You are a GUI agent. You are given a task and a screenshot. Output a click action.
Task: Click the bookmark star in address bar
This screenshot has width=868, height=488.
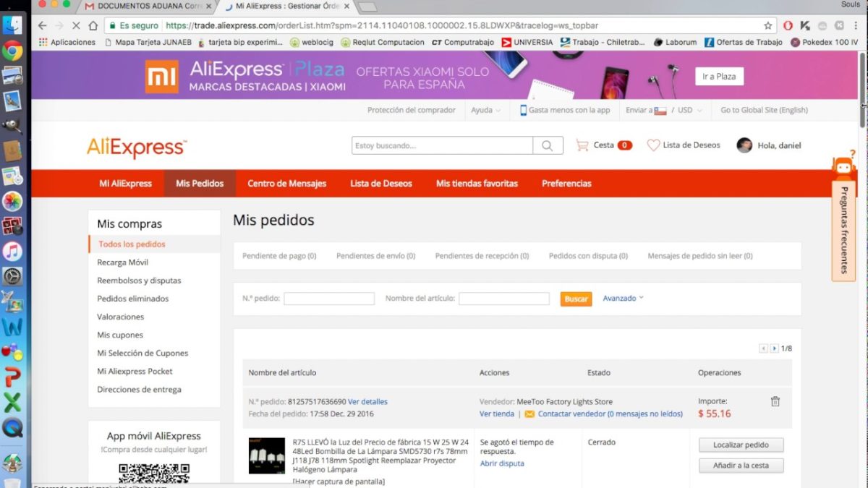(x=768, y=25)
